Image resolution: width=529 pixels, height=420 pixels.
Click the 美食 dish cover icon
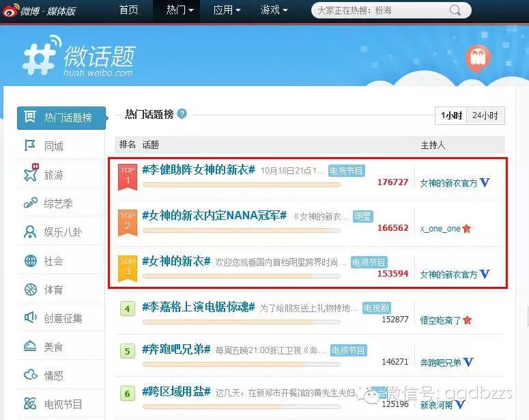[30, 346]
